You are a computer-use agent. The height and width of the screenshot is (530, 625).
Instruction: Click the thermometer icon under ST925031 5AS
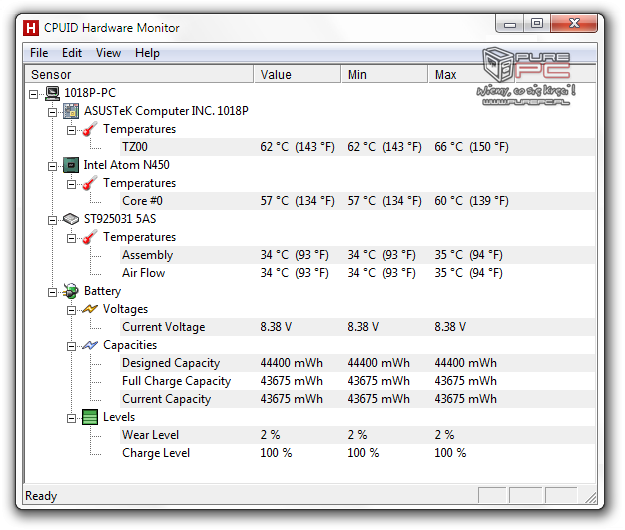click(90, 237)
